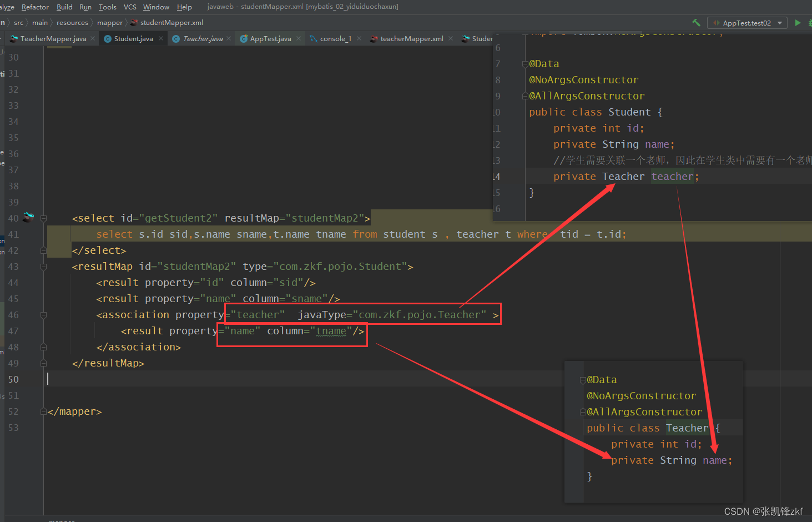812x522 pixels.
Task: Click the mapper breadcrumb in navigation bar
Action: pos(110,22)
